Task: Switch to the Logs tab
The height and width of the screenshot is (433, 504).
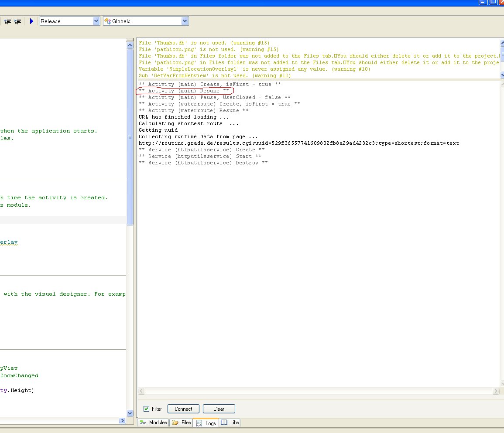Action: click(x=206, y=423)
